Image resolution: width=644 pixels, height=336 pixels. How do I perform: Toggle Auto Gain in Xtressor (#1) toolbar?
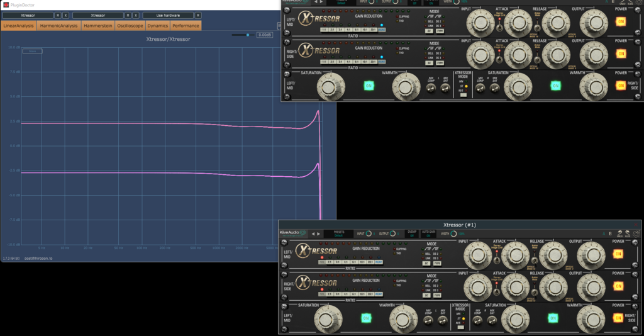click(x=428, y=233)
